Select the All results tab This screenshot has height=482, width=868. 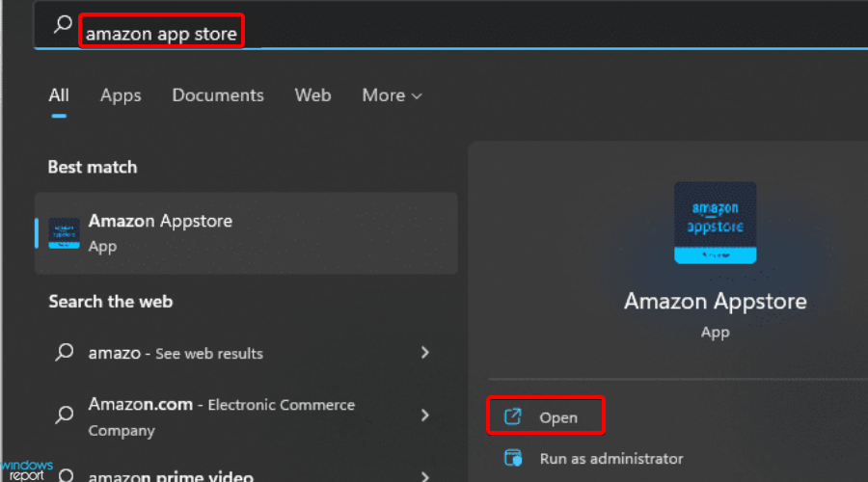click(x=59, y=95)
